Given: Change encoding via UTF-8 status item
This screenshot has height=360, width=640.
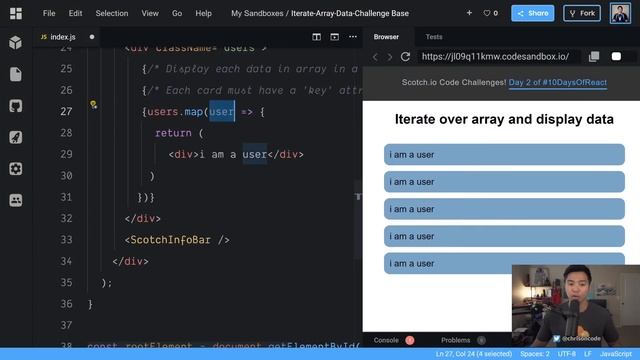Looking at the screenshot, I should pos(567,354).
